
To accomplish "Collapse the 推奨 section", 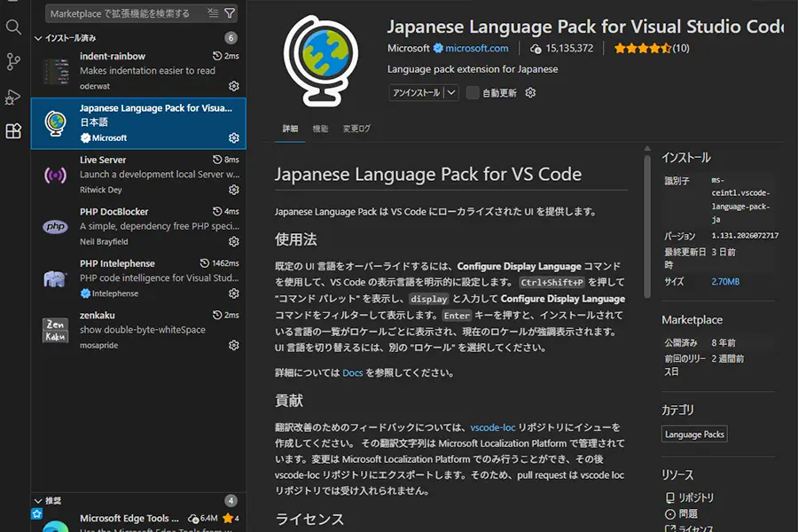I will coord(38,501).
